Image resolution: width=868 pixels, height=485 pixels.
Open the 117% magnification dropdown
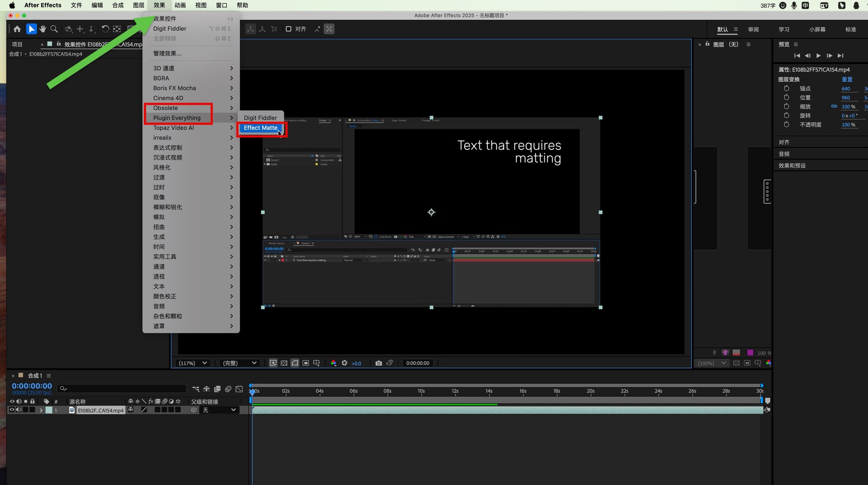[x=193, y=363]
